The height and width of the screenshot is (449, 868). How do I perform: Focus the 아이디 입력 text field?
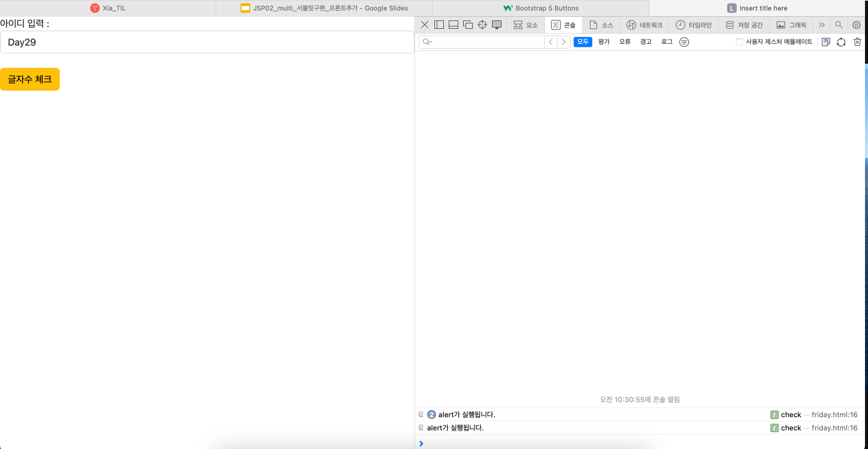tap(207, 42)
